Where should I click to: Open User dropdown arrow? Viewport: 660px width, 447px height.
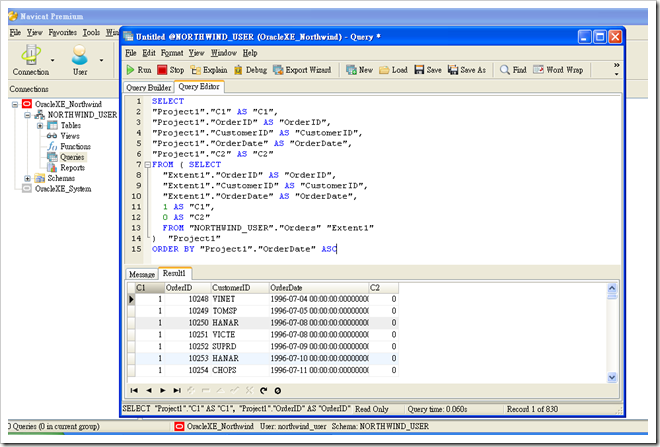101,61
